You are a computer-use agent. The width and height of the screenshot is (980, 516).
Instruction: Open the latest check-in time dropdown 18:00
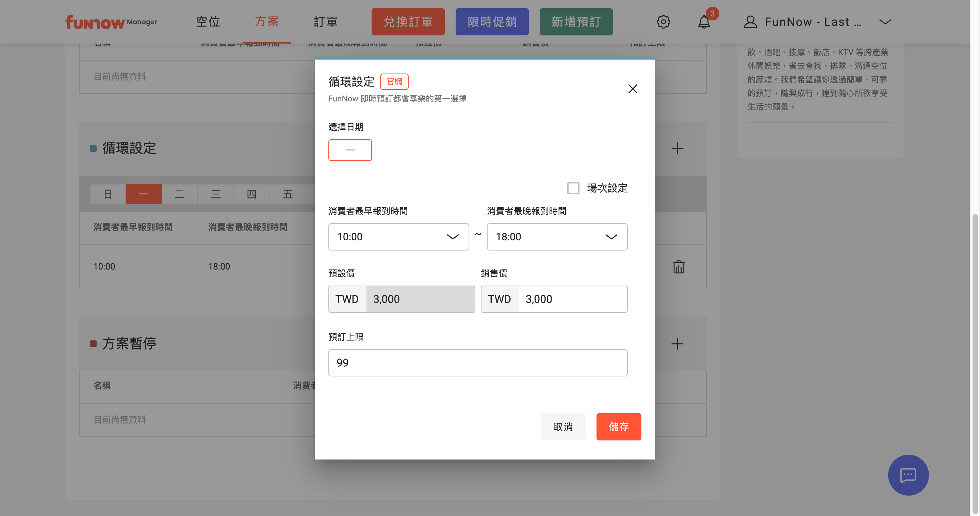coord(557,237)
